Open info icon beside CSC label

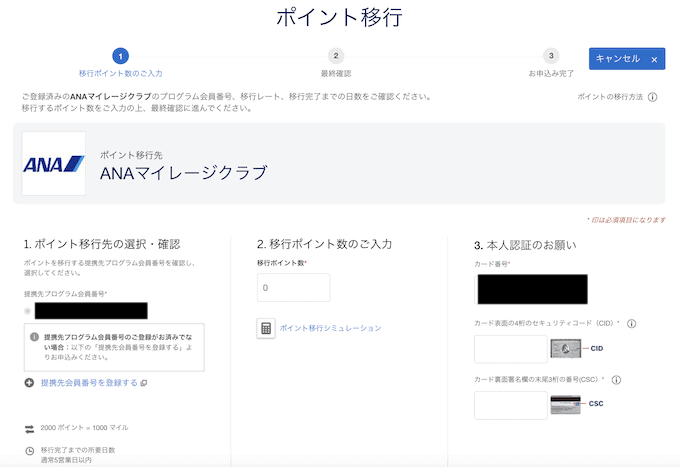pyautogui.click(x=616, y=380)
